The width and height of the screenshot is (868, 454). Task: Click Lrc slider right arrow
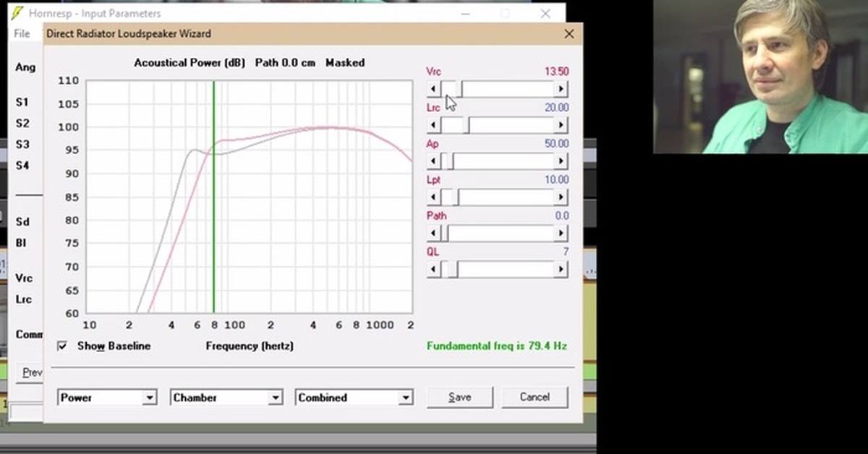pyautogui.click(x=561, y=125)
